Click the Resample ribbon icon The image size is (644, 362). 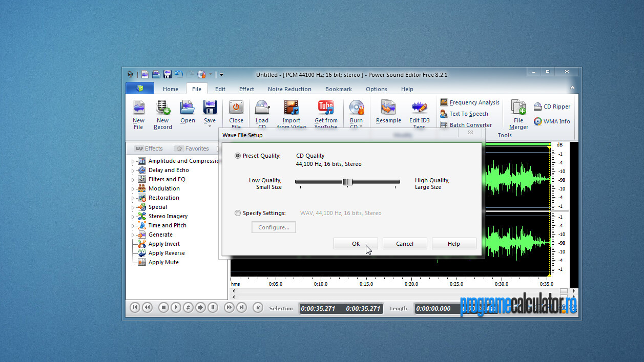pyautogui.click(x=388, y=108)
